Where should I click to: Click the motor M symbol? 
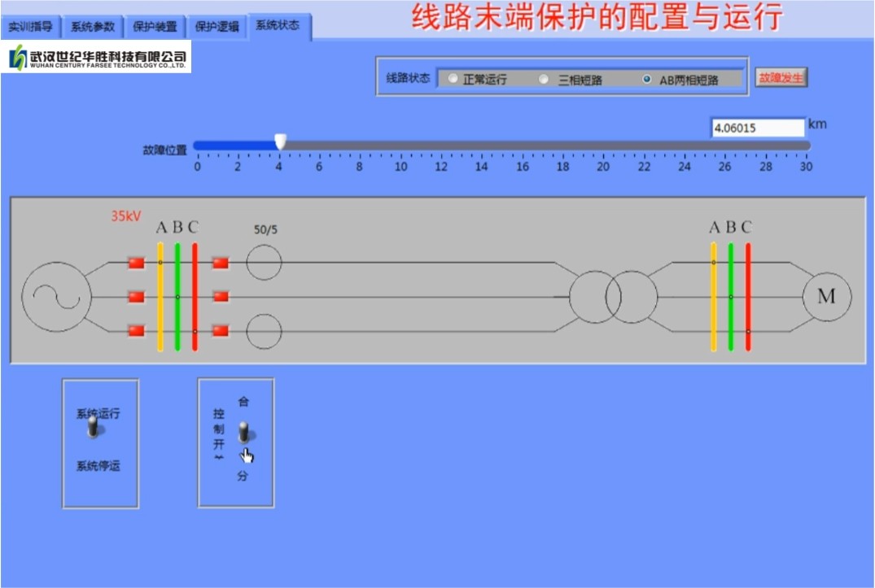[826, 297]
